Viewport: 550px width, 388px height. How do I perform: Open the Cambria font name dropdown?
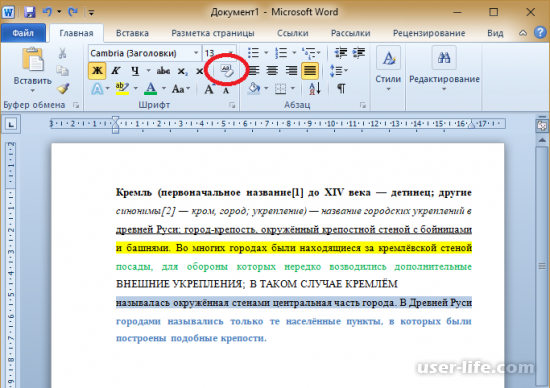pos(196,53)
